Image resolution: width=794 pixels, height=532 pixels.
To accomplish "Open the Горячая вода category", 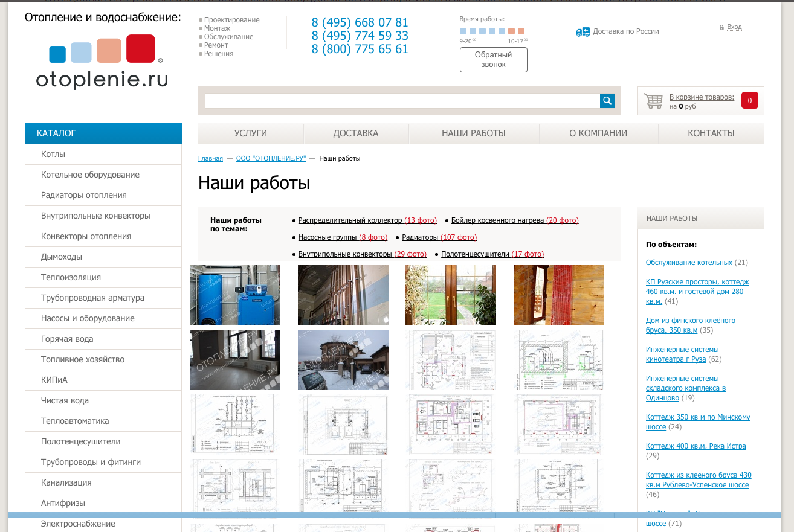I will click(103, 339).
